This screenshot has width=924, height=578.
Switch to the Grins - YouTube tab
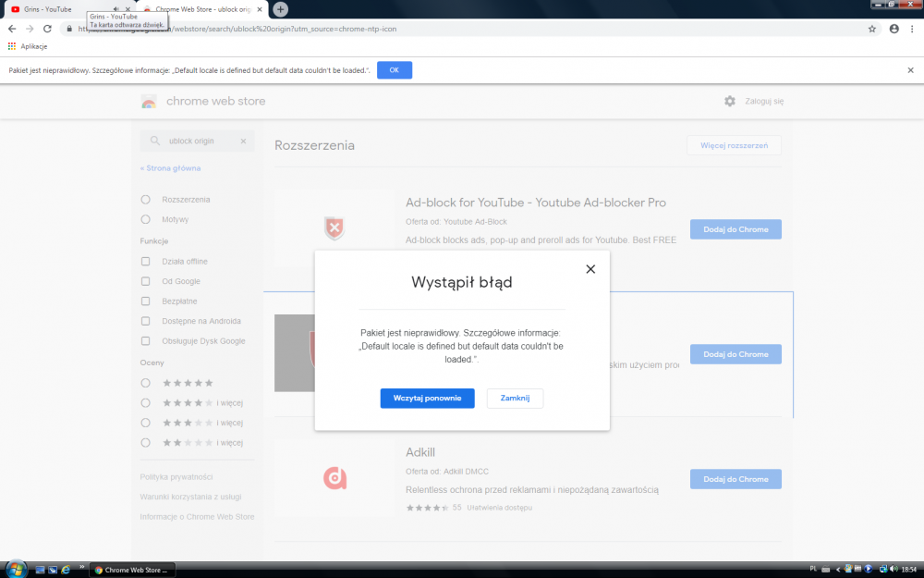point(46,9)
